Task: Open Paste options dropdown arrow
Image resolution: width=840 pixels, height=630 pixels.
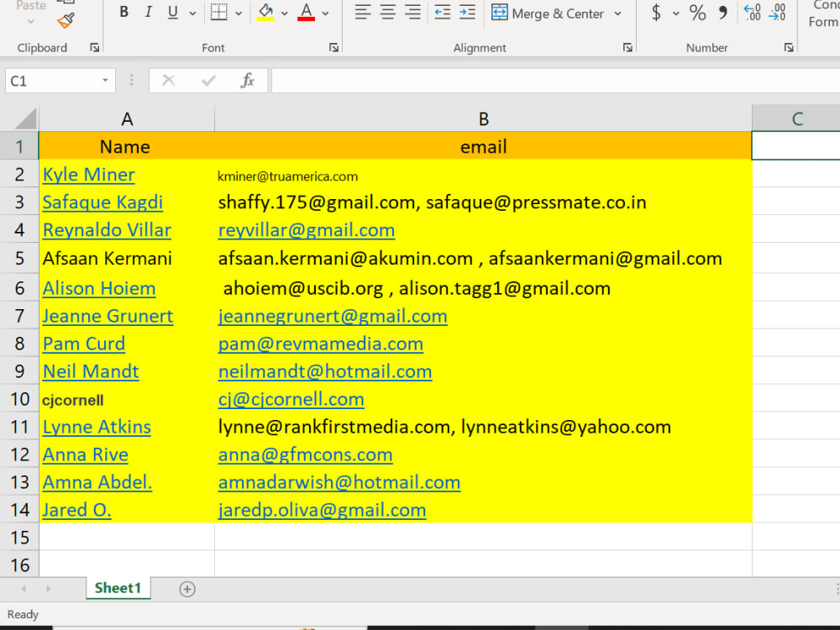Action: pos(30,22)
